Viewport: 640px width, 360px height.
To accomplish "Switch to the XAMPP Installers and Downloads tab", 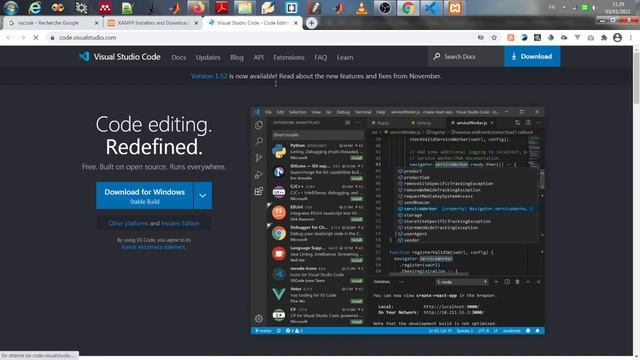I will click(153, 23).
